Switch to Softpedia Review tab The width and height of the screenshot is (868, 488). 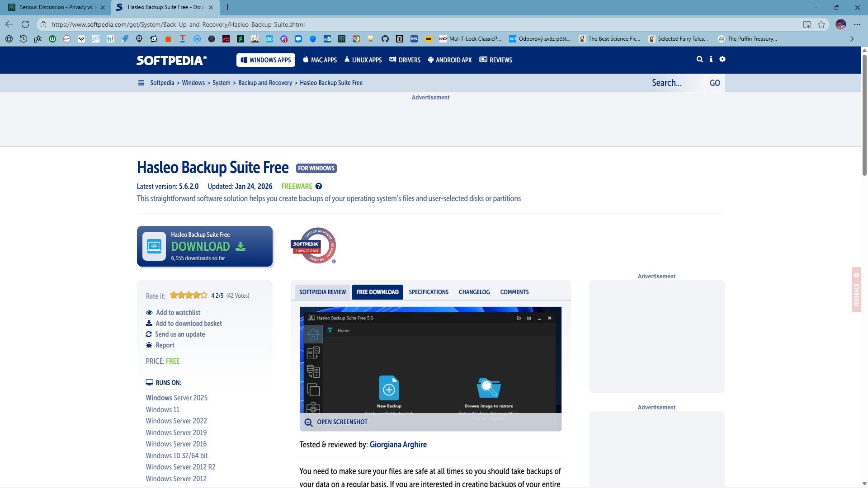(323, 292)
